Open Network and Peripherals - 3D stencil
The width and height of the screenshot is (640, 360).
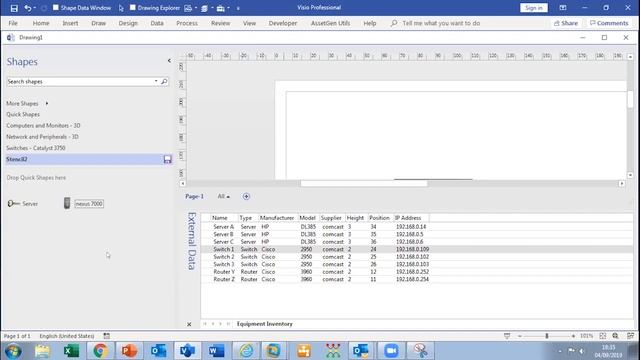click(42, 137)
